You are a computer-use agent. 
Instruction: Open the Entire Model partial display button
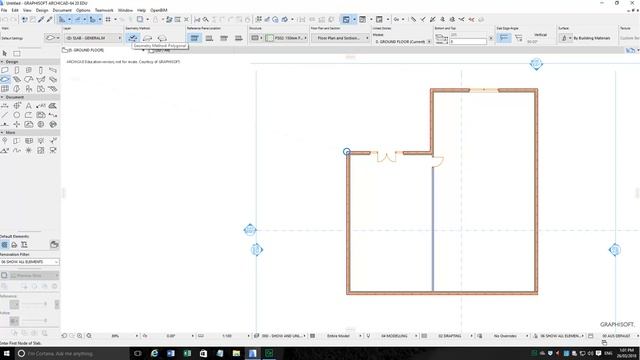338,336
